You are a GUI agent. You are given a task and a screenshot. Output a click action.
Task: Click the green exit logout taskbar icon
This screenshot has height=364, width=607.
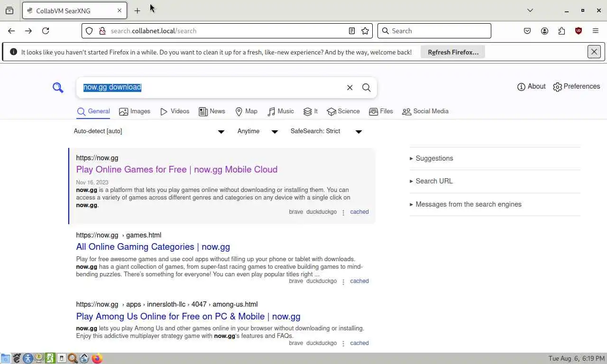pyautogui.click(x=50, y=358)
